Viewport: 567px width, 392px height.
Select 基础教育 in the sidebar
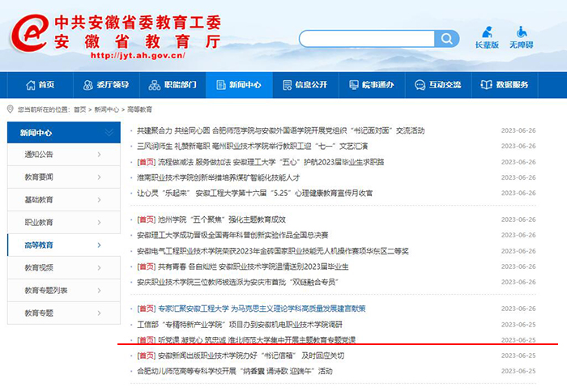(x=39, y=199)
